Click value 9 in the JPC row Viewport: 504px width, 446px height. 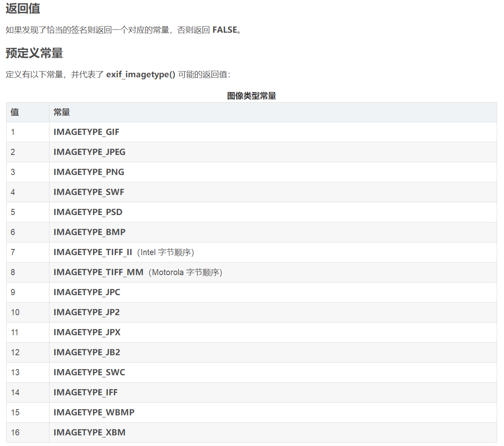point(13,292)
